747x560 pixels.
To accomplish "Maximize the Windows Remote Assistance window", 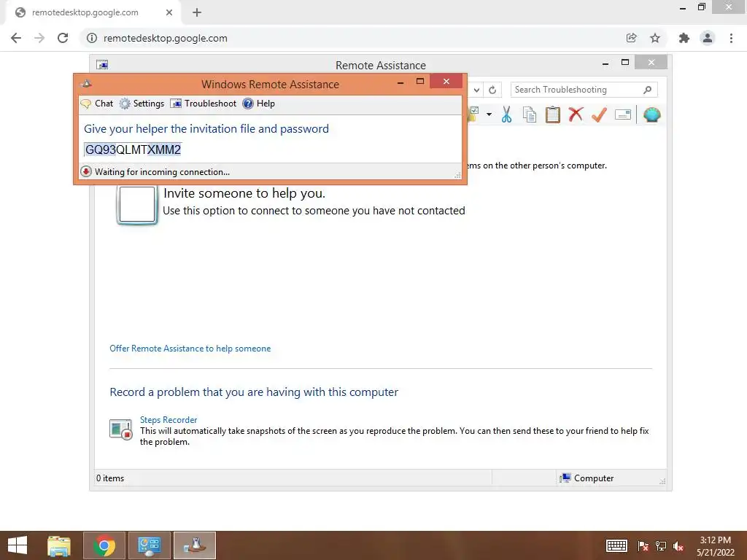I will (420, 82).
